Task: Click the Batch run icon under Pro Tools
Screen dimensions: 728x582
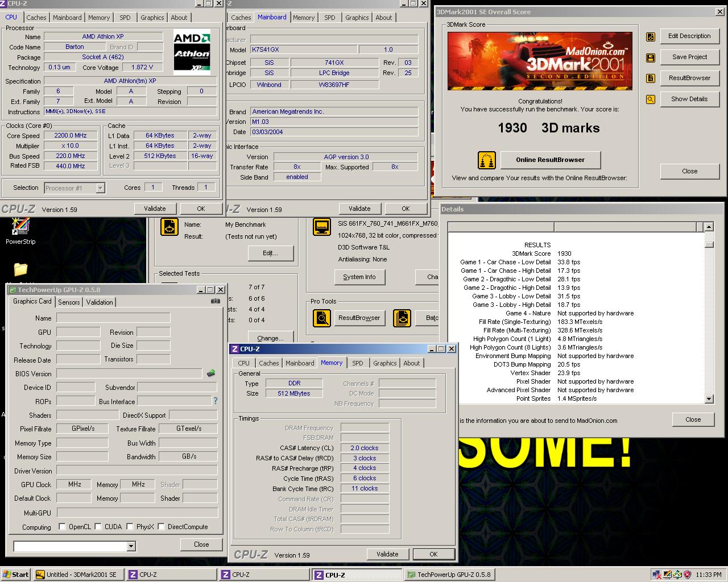Action: (402, 318)
